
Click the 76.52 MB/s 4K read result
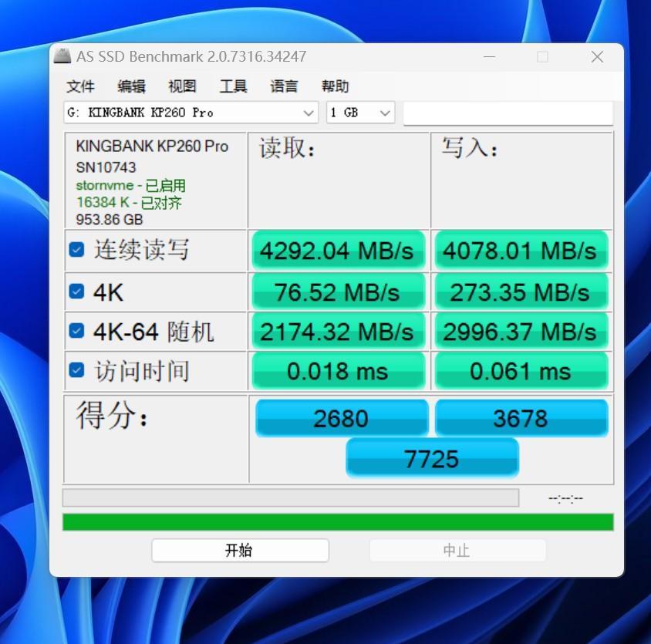(x=338, y=292)
